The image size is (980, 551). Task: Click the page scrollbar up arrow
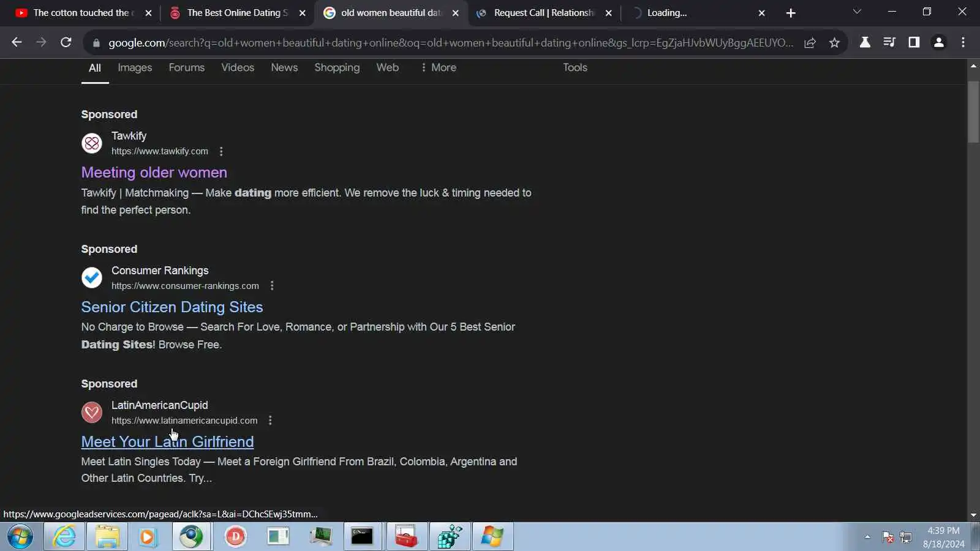[973, 65]
